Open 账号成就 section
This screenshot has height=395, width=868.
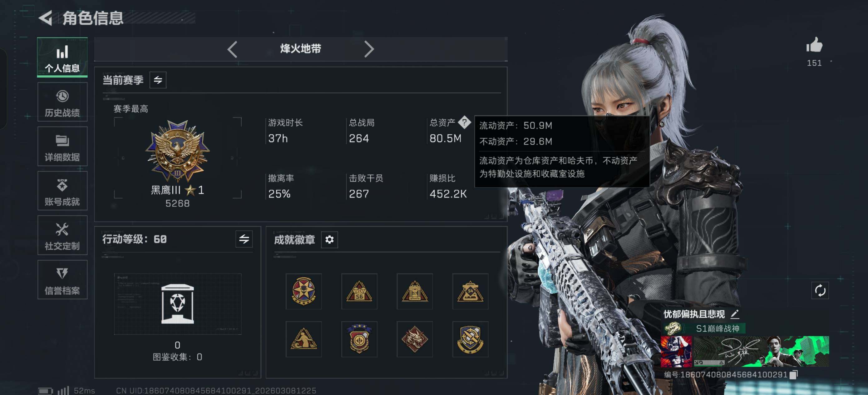[x=62, y=191]
